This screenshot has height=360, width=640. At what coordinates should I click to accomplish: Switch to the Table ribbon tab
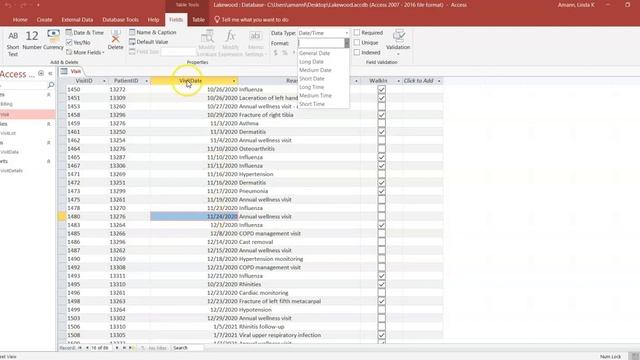(198, 20)
